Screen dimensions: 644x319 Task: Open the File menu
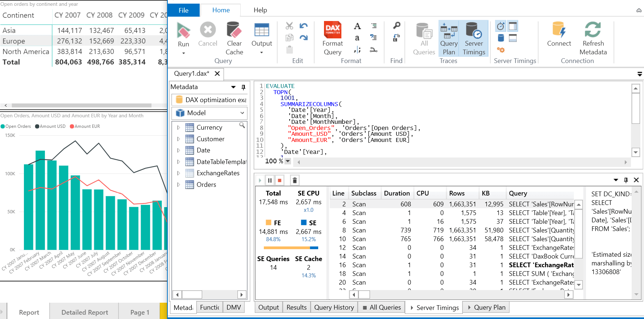pos(183,10)
